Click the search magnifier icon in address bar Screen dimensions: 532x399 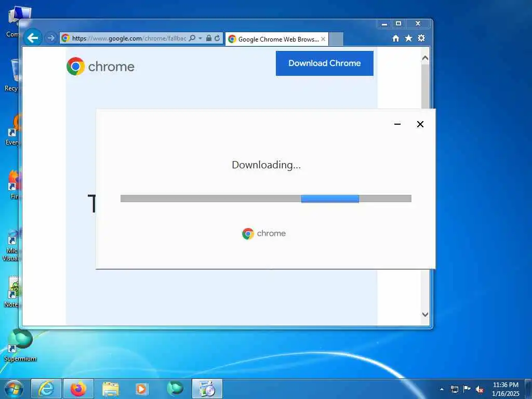(x=192, y=38)
